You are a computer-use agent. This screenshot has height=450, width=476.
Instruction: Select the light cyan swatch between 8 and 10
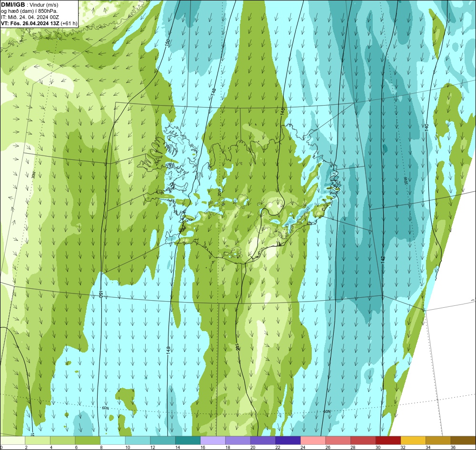point(113,440)
